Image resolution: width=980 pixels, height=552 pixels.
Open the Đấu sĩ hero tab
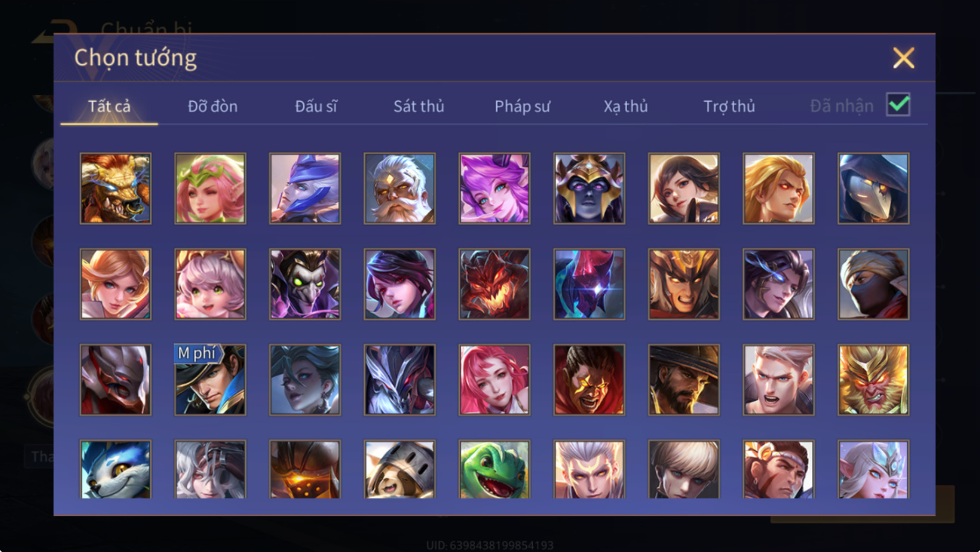[316, 106]
